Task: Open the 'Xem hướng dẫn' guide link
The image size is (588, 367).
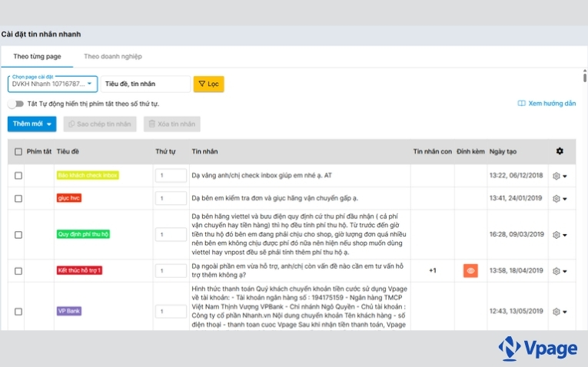Action: click(546, 103)
